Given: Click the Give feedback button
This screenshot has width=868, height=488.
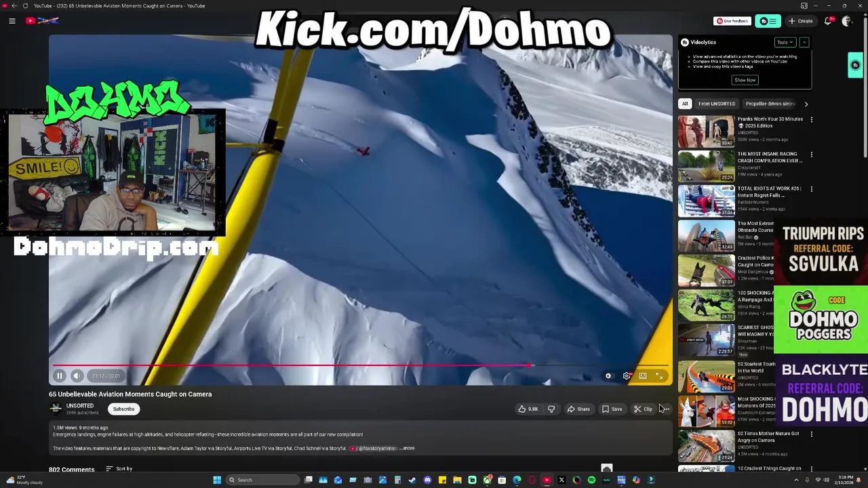Looking at the screenshot, I should [732, 21].
